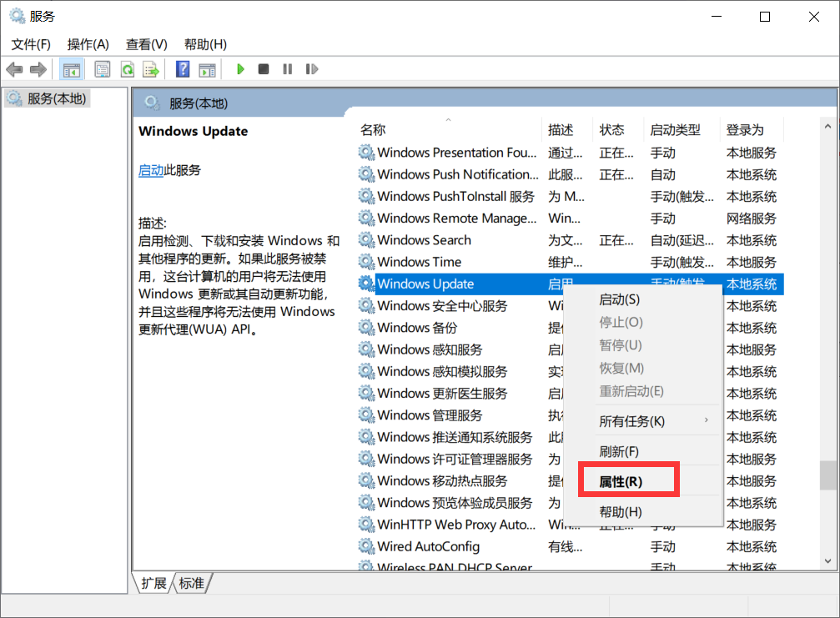Toggle the show/hide action pane icon

pos(208,69)
